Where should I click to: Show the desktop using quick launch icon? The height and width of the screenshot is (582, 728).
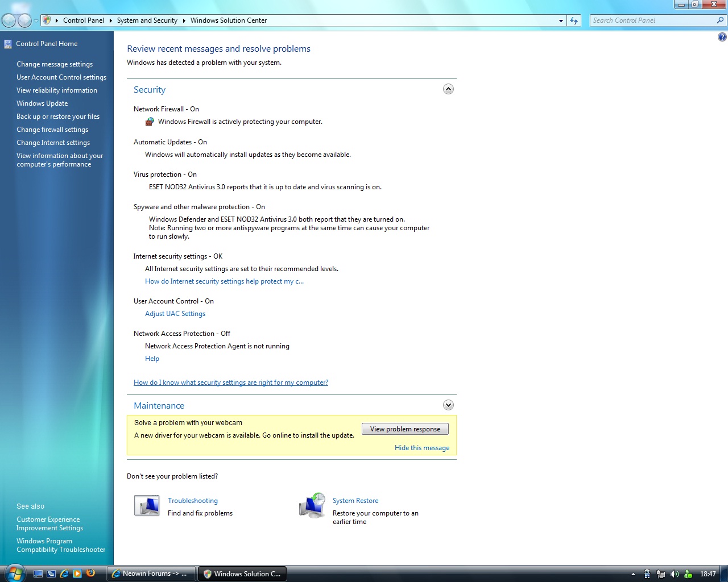pos(38,573)
